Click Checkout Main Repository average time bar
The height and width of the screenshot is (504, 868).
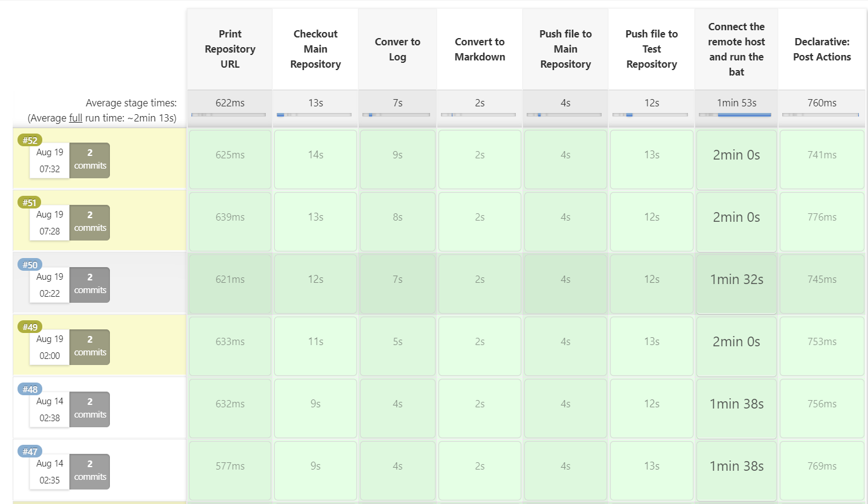tap(315, 115)
